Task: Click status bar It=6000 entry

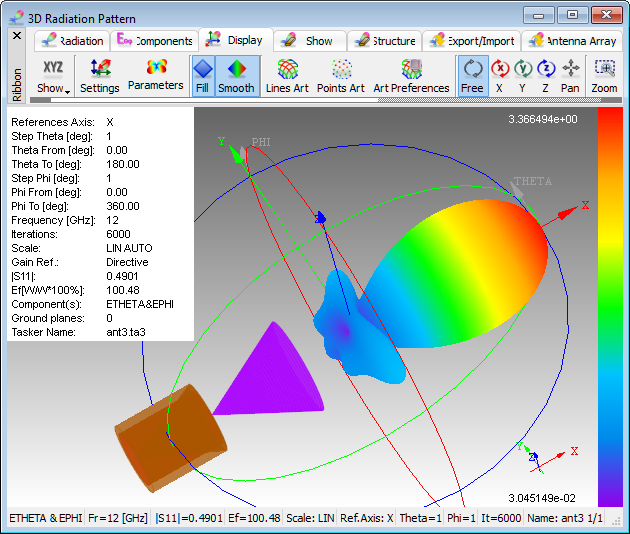Action: coord(501,518)
